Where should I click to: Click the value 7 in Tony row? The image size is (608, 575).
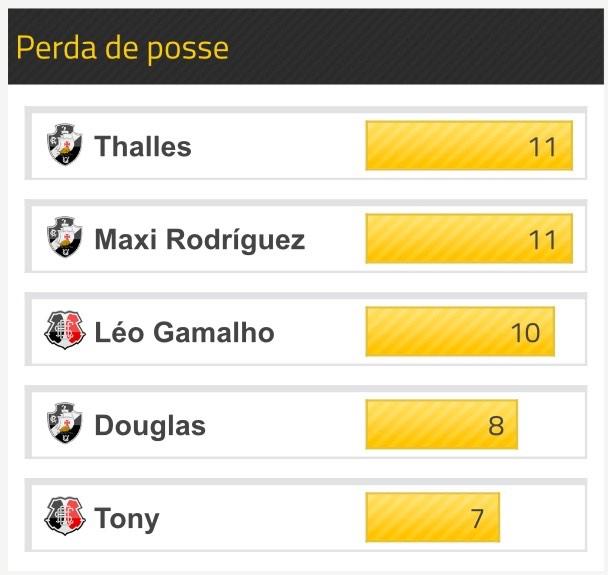point(477,519)
